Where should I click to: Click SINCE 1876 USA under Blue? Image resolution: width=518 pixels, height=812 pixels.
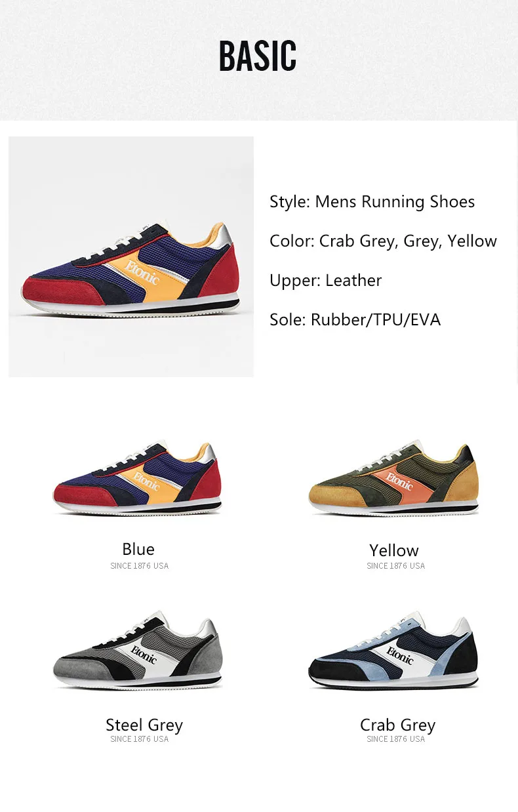click(140, 566)
